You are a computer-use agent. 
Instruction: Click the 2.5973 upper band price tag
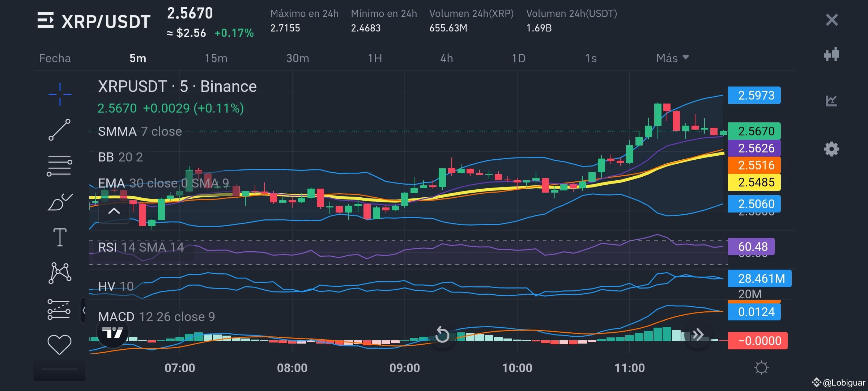tap(754, 95)
